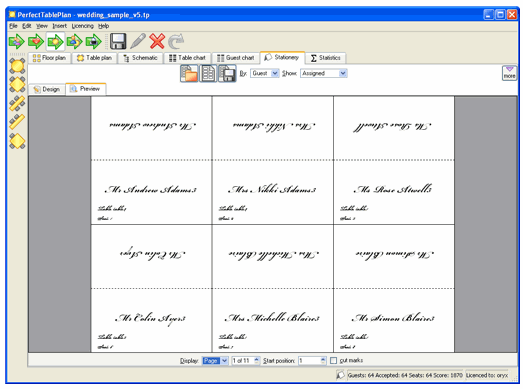Open the By Guest dropdown

tap(265, 73)
